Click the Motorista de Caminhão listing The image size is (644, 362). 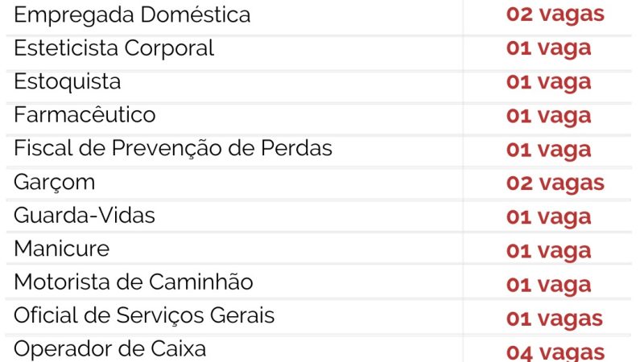coord(134,282)
